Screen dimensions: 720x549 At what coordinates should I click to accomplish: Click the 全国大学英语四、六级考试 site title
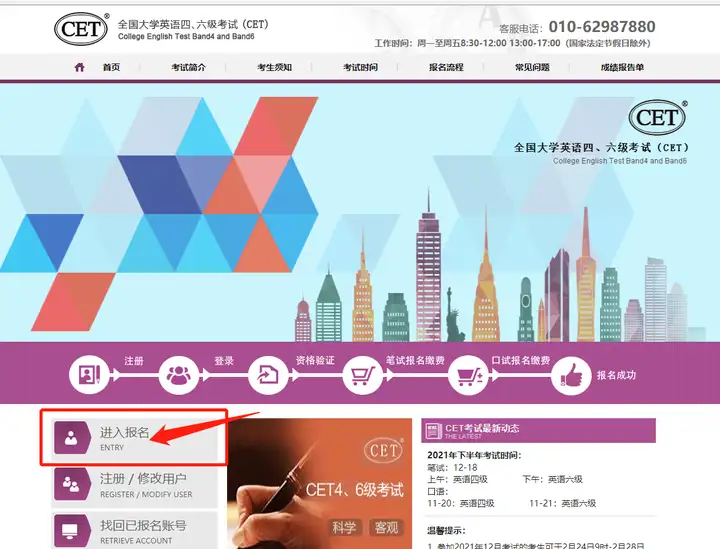click(x=193, y=24)
